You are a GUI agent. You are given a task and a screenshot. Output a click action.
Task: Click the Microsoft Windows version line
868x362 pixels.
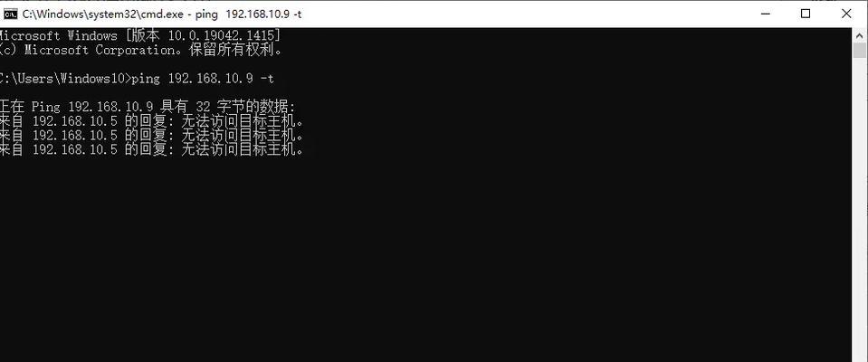[139, 36]
